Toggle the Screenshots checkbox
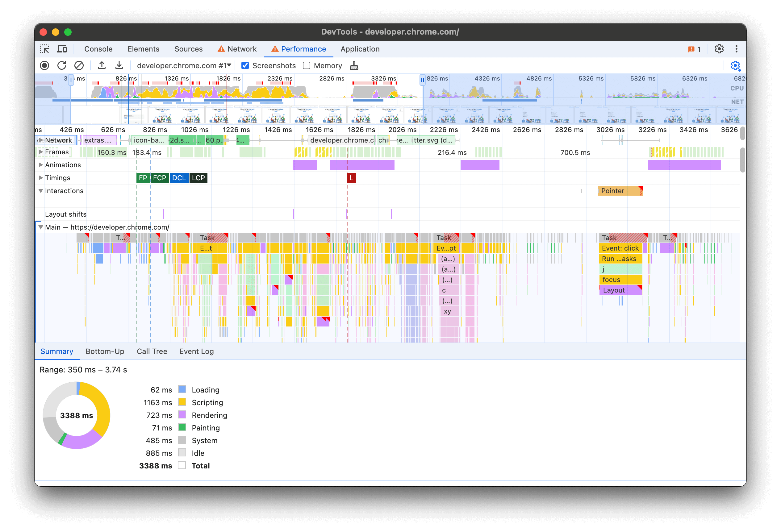 click(x=244, y=65)
